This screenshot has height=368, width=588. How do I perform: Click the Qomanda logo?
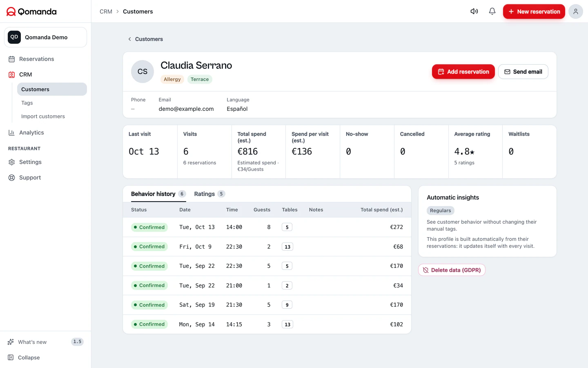tap(31, 11)
